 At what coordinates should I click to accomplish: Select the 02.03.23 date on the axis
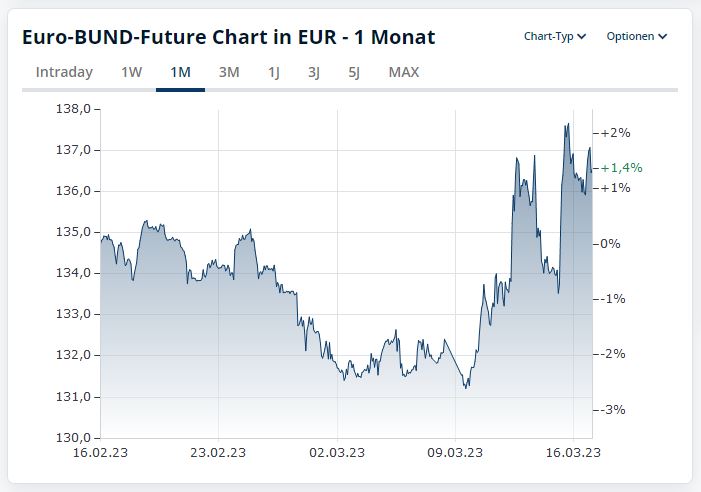tap(337, 452)
